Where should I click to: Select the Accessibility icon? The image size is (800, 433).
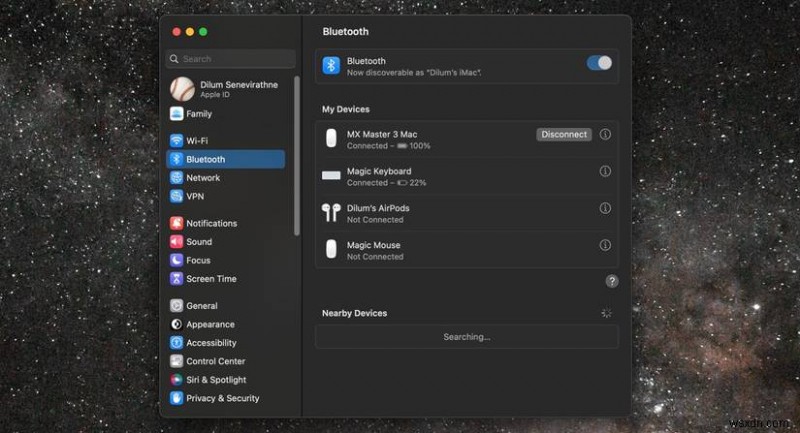177,343
